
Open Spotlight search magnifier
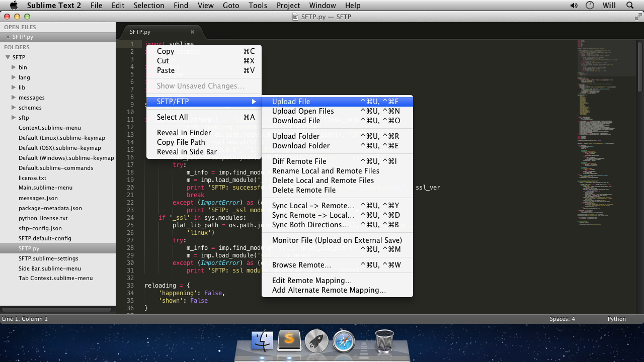coord(630,6)
